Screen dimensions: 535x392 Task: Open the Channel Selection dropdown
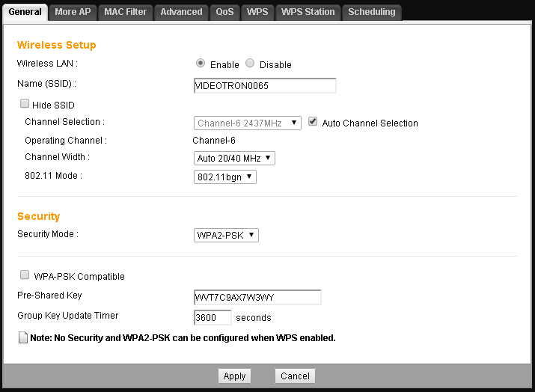coord(247,123)
